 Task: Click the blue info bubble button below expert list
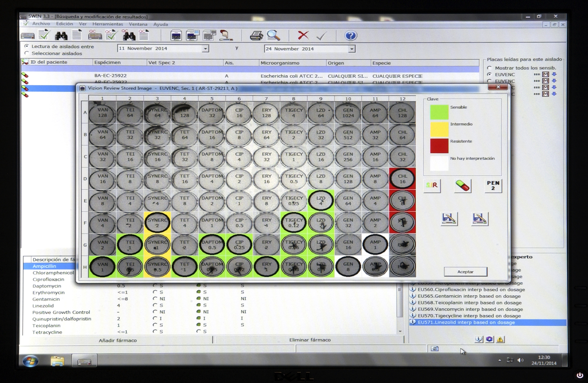(479, 339)
